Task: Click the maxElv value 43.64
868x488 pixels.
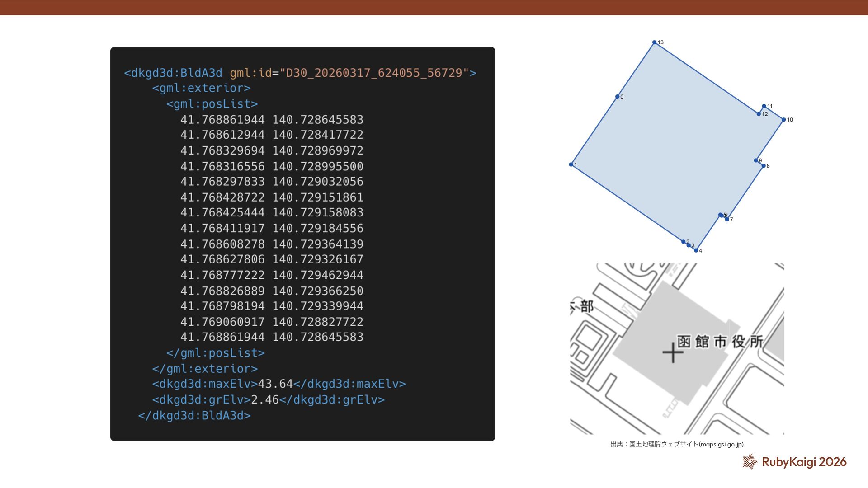Action: (x=275, y=384)
